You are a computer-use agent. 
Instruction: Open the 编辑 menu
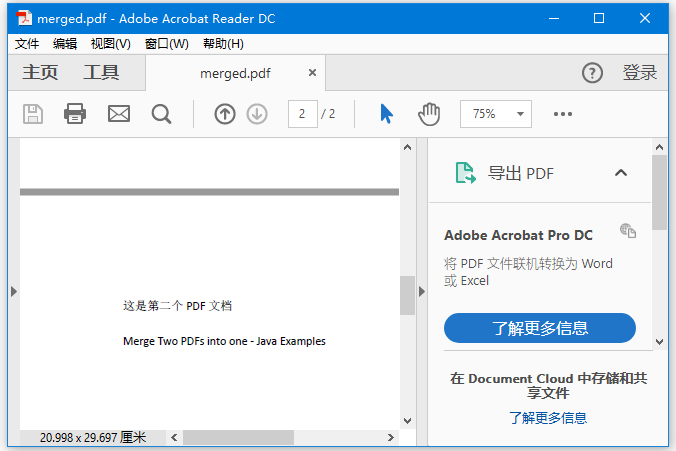click(x=65, y=44)
